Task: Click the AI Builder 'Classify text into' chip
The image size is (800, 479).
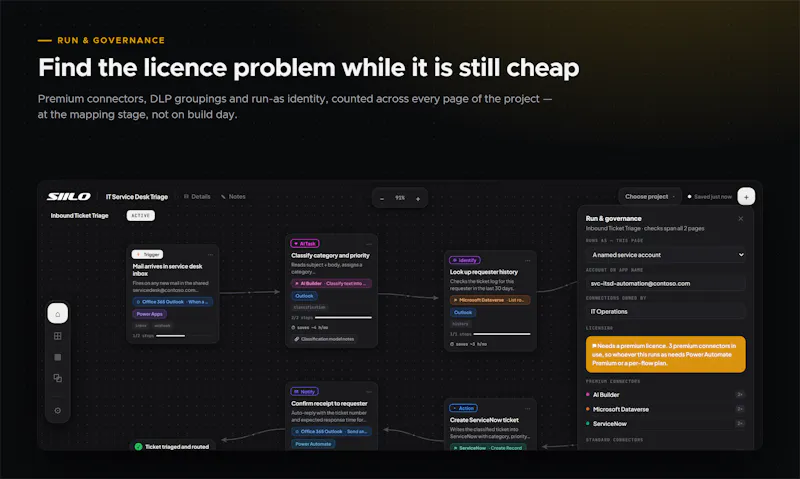Action: [x=332, y=284]
